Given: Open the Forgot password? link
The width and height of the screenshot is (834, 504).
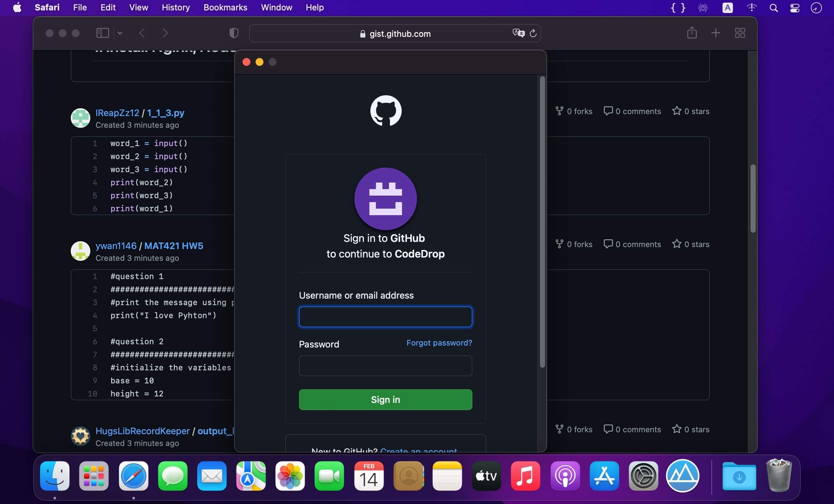Looking at the screenshot, I should click(x=439, y=343).
